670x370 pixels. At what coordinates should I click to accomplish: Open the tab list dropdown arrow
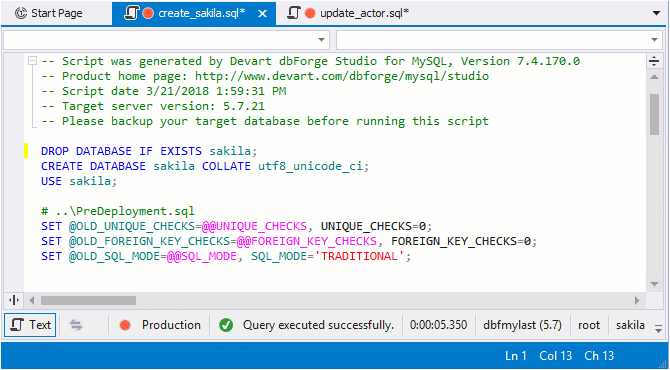click(x=656, y=13)
